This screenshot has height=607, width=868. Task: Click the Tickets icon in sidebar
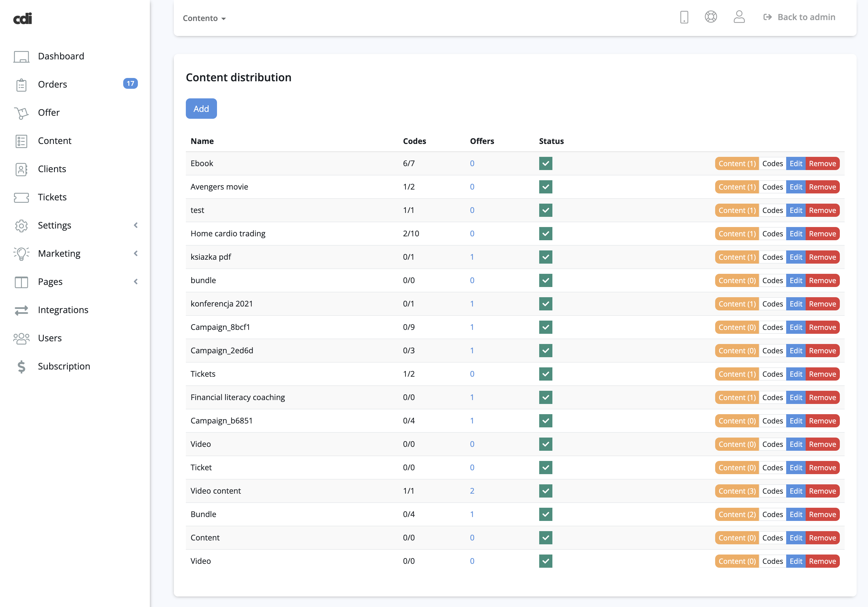pyautogui.click(x=21, y=197)
